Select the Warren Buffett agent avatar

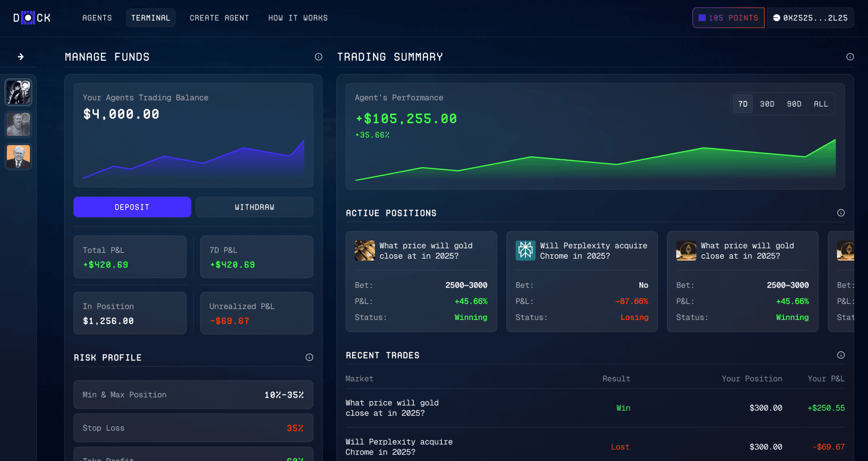click(18, 157)
